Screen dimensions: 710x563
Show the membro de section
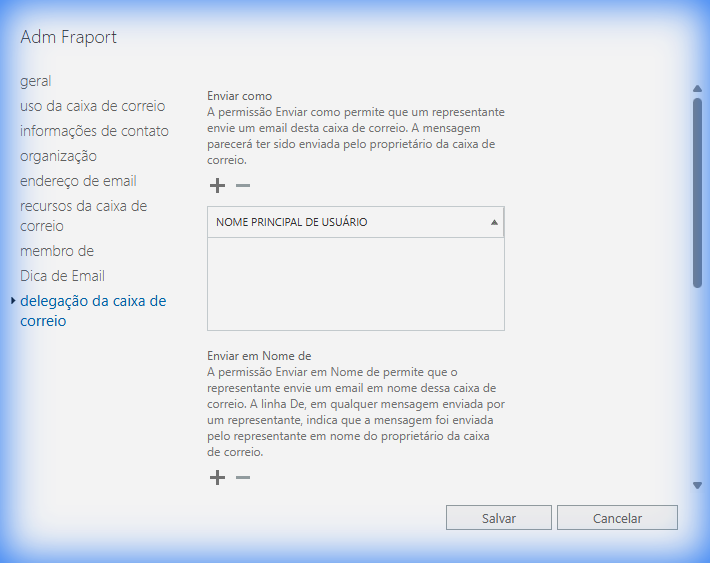(x=57, y=251)
